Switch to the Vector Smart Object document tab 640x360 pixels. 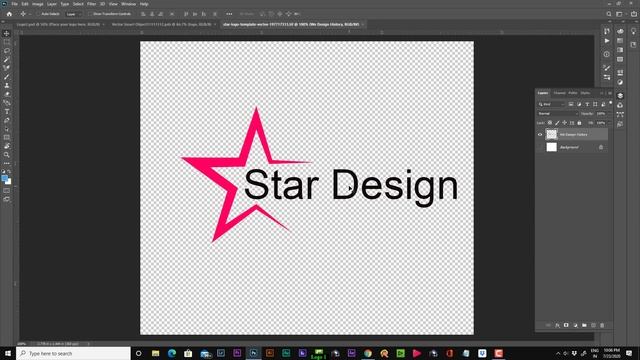(162, 24)
